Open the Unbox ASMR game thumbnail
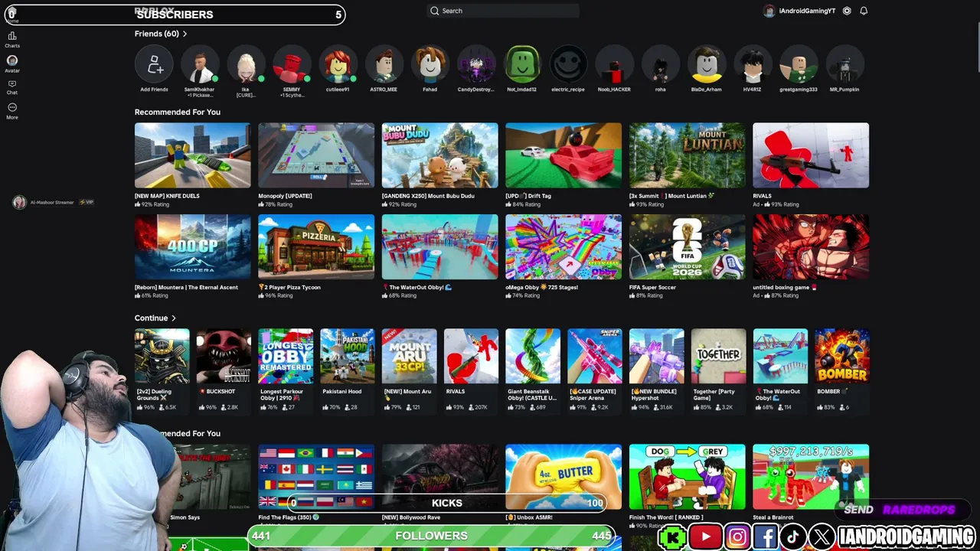980x551 pixels. click(x=563, y=477)
